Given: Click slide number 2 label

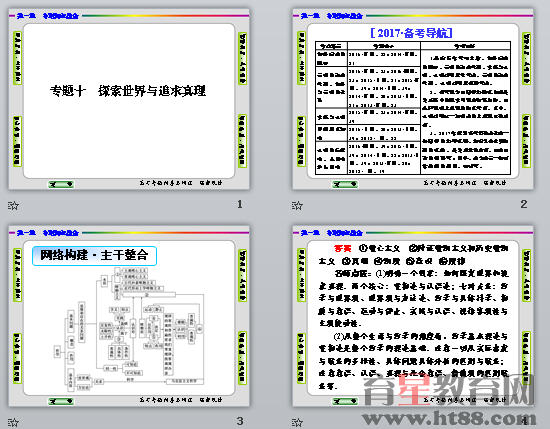Looking at the screenshot, I should pyautogui.click(x=524, y=204).
